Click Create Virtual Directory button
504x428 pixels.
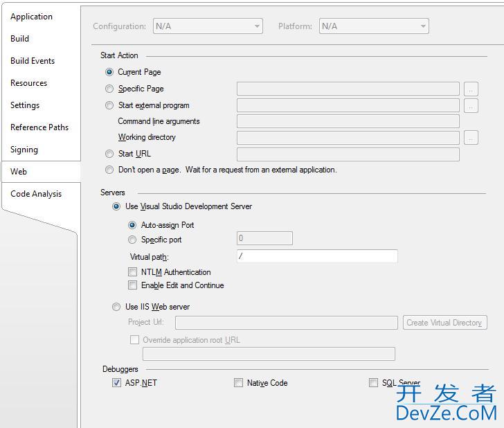[444, 323]
